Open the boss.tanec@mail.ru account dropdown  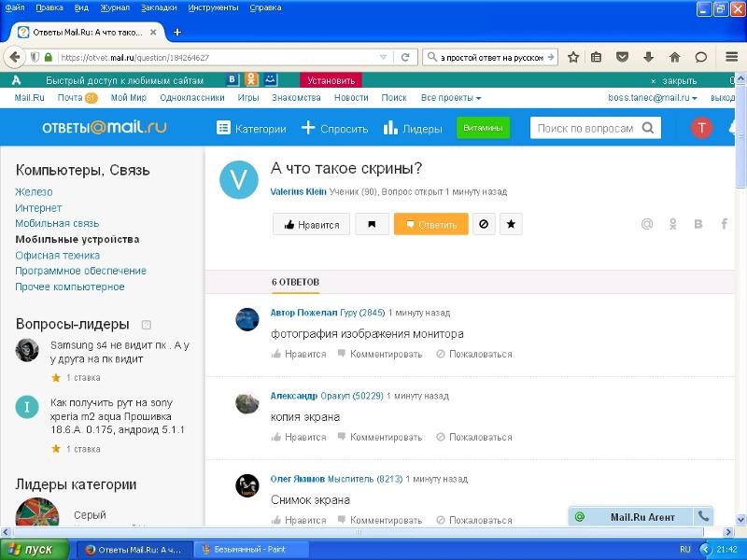pyautogui.click(x=653, y=98)
